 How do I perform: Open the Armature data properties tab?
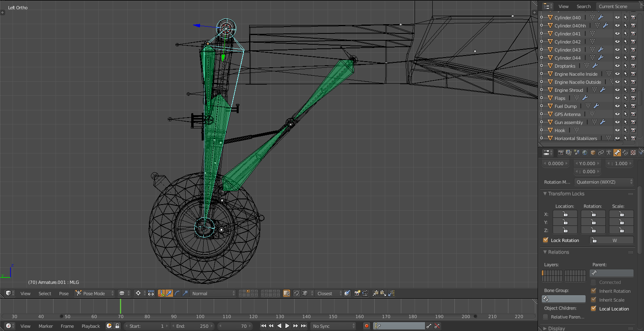(x=609, y=153)
